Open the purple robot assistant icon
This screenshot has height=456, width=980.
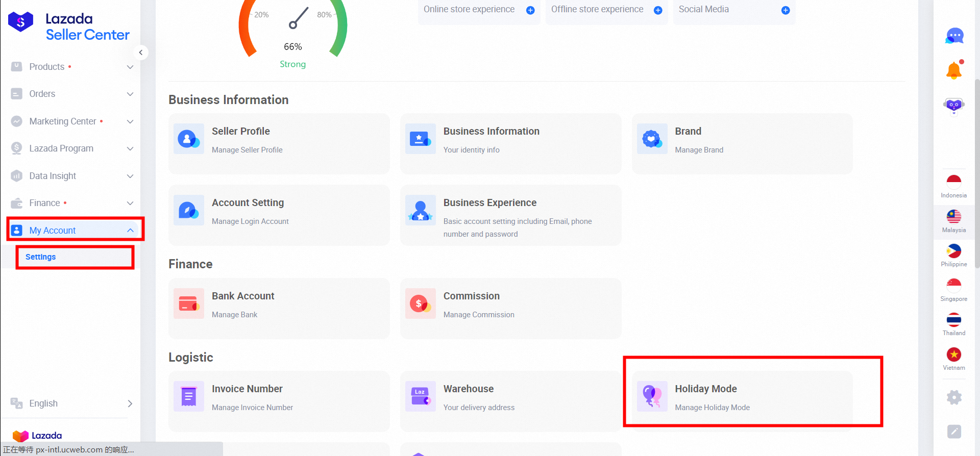(953, 106)
